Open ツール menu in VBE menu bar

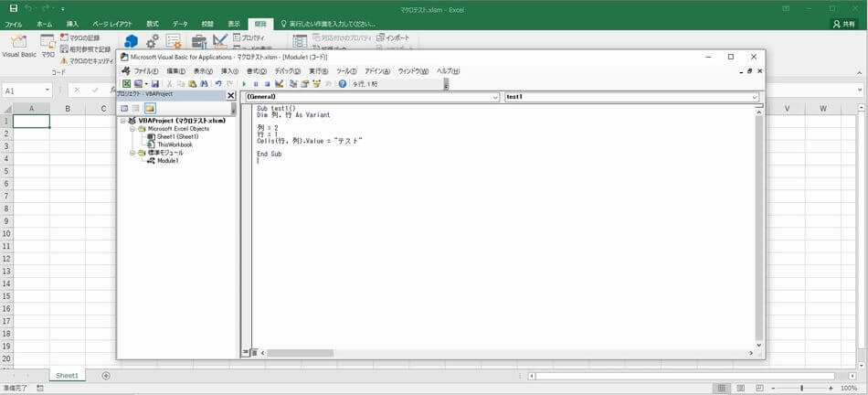346,71
